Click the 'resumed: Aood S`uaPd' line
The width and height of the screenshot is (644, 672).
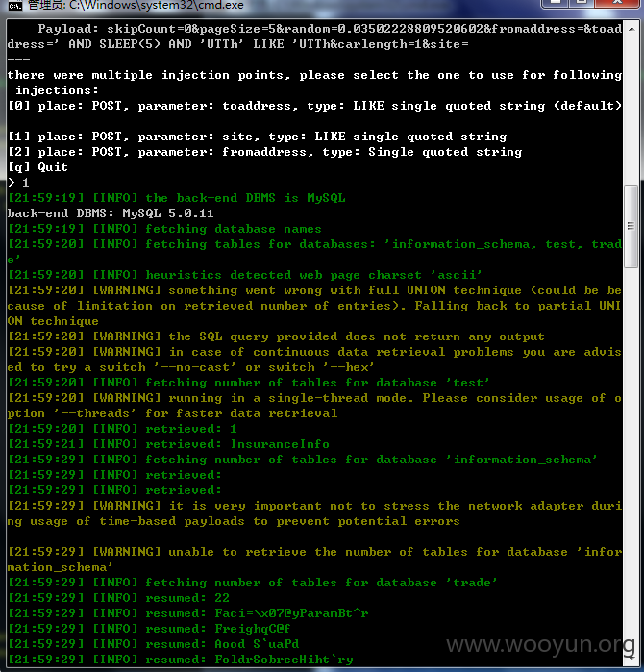coord(154,644)
